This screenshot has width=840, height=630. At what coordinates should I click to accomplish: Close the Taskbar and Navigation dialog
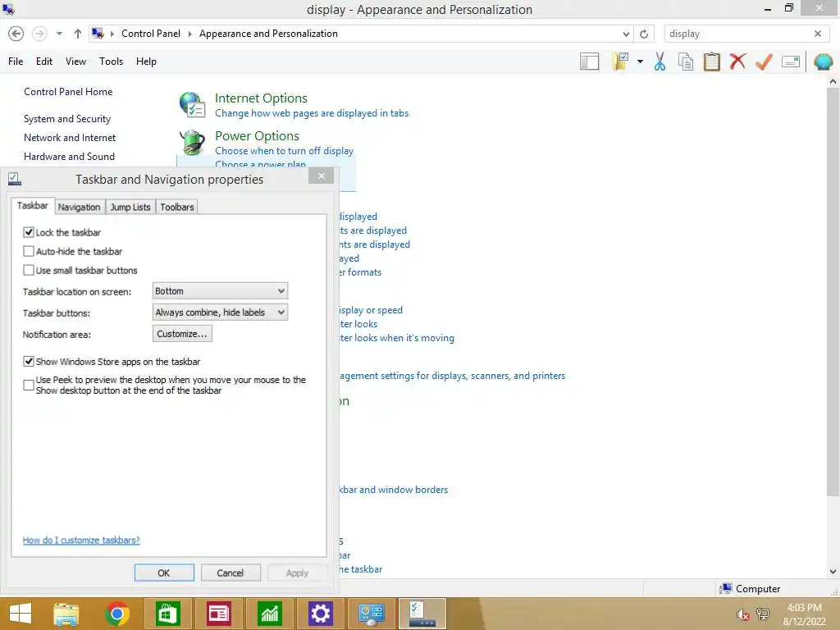[321, 176]
